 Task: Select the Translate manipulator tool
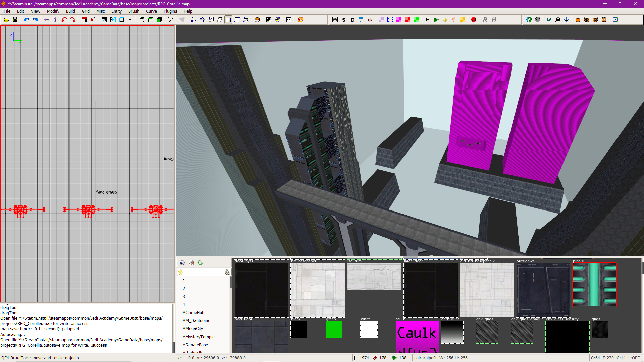[194, 20]
